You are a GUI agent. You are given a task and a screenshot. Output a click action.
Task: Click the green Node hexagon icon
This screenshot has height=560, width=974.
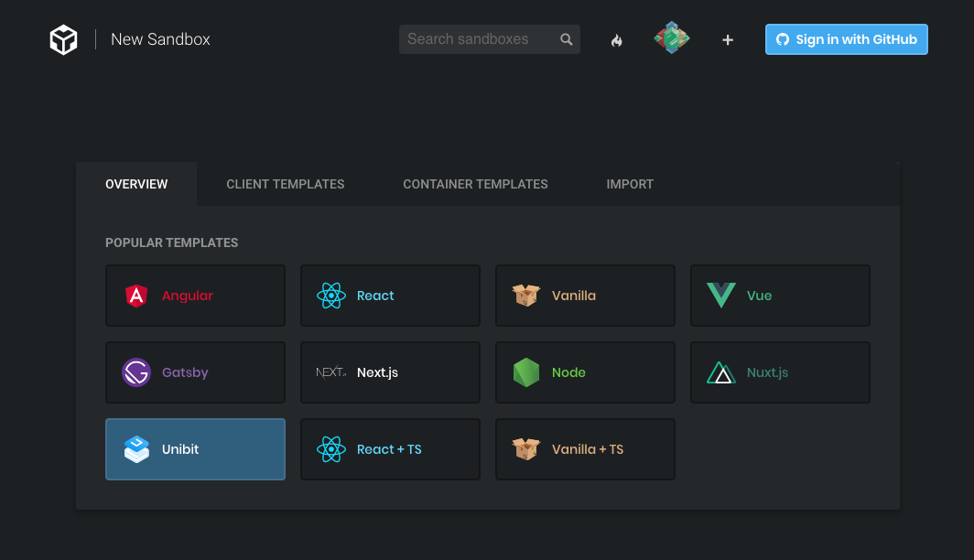526,372
